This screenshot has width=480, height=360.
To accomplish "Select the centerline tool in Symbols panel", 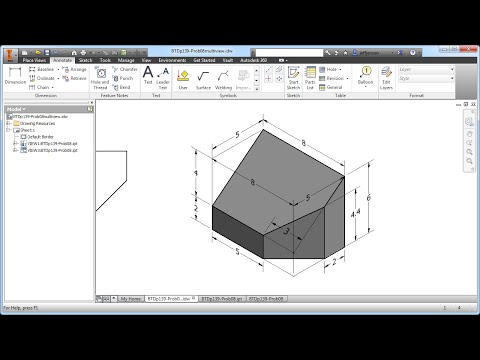I will click(x=268, y=69).
